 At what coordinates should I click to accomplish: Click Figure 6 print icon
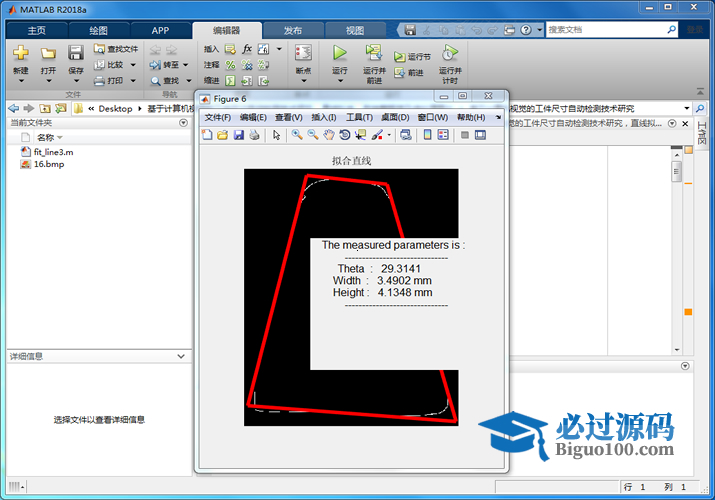pos(254,134)
